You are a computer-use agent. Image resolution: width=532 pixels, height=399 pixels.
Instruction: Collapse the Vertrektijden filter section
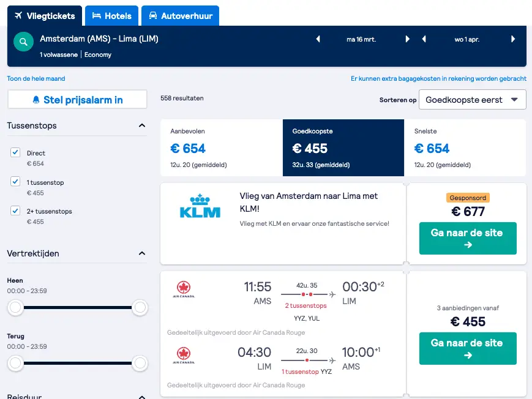(x=142, y=253)
